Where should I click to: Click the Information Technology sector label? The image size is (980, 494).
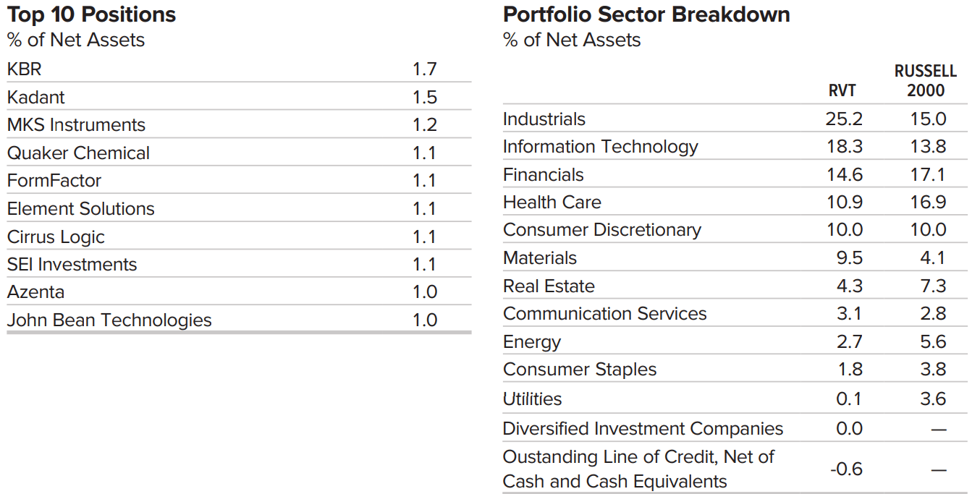pos(600,147)
